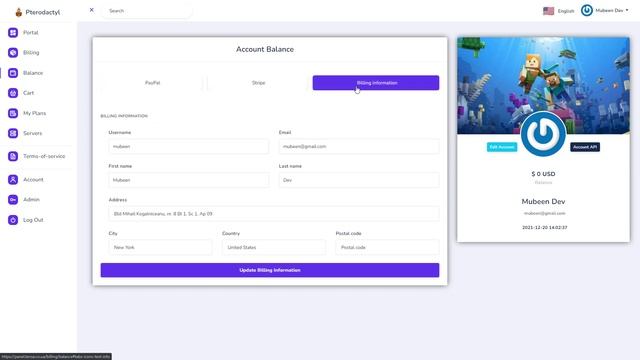Viewport: 640px width, 360px height.
Task: Click the Search field
Action: (x=147, y=11)
